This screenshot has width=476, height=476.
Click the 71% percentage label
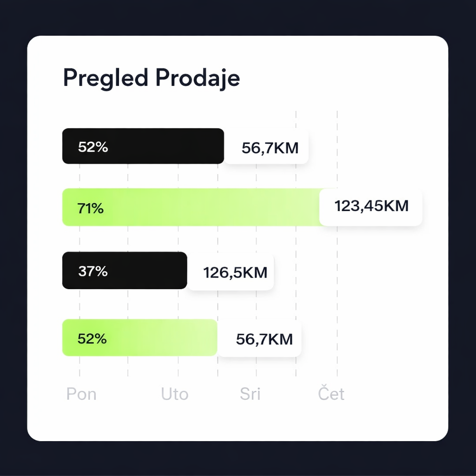pyautogui.click(x=91, y=209)
